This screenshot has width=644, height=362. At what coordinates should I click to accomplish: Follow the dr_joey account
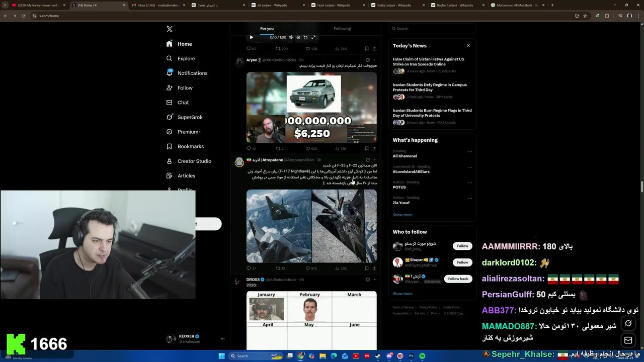pyautogui.click(x=462, y=246)
